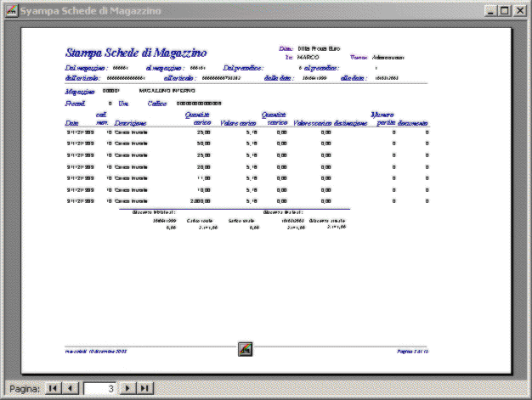Jump to the last report page

[x=144, y=388]
